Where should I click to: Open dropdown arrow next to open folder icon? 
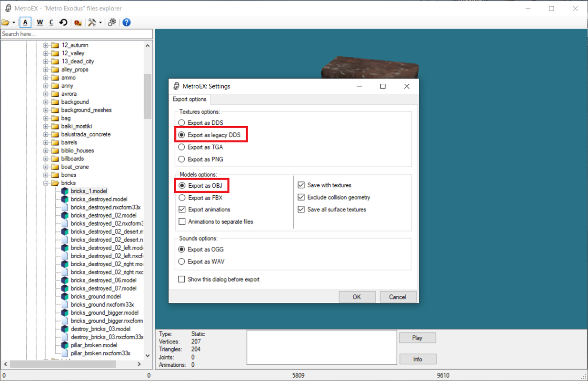(14, 22)
